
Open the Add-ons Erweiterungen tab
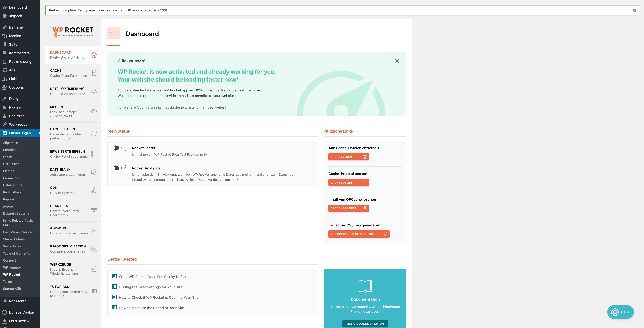(x=73, y=231)
